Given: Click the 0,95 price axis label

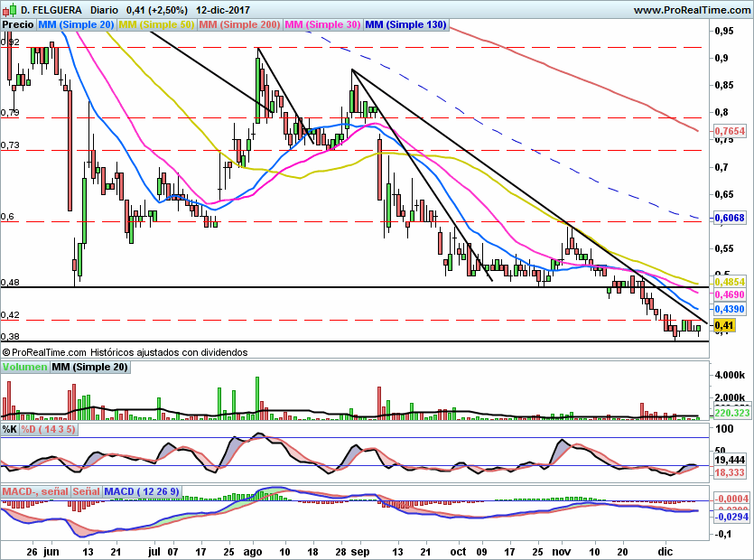Looking at the screenshot, I should (724, 31).
